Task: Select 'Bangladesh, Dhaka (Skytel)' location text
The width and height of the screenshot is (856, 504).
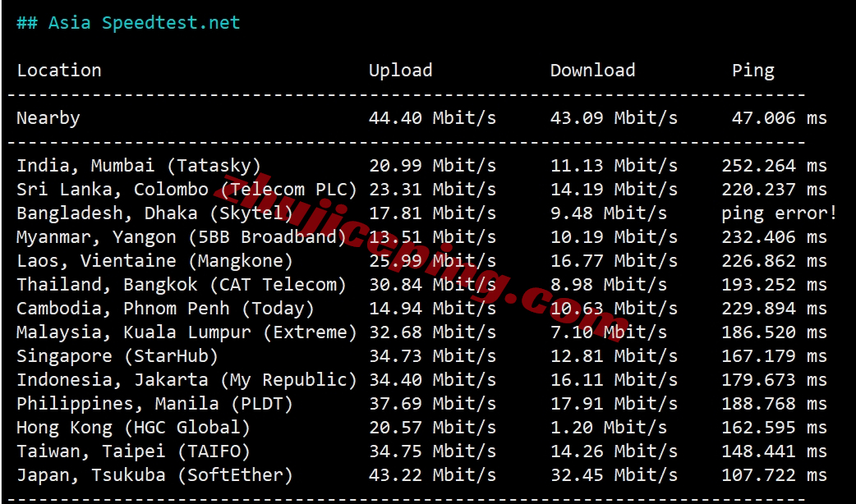Action: tap(154, 213)
